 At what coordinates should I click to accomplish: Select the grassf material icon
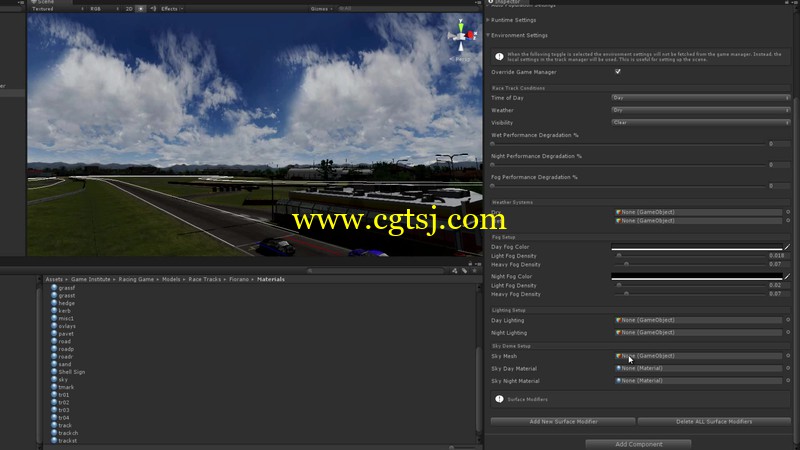pos(54,288)
